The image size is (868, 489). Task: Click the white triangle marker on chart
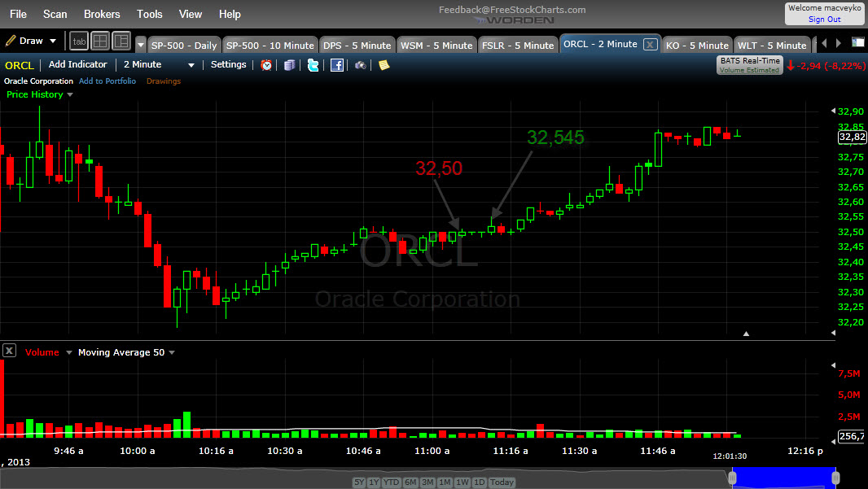click(746, 334)
